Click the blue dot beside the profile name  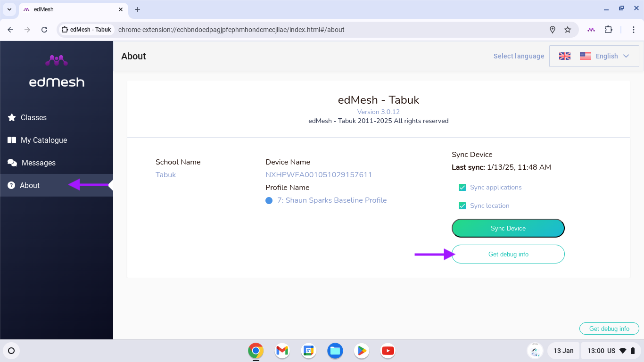[269, 201]
